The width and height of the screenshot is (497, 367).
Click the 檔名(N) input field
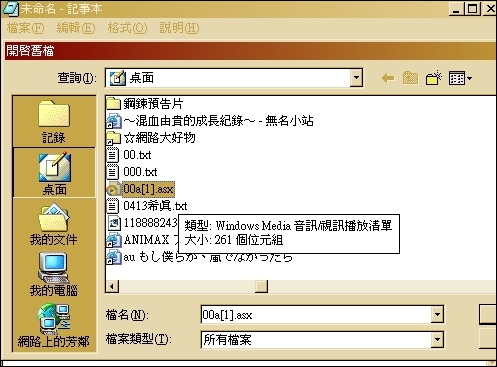point(316,314)
